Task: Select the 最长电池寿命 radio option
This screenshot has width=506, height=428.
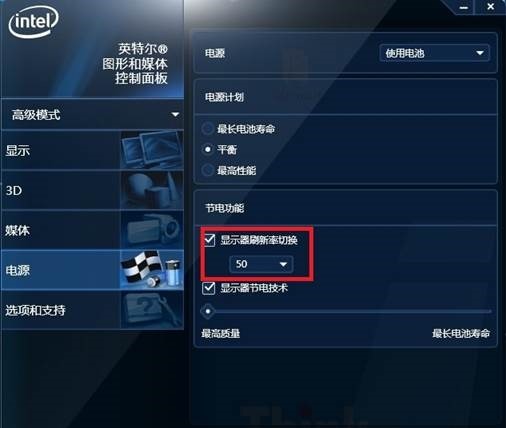Action: tap(208, 128)
